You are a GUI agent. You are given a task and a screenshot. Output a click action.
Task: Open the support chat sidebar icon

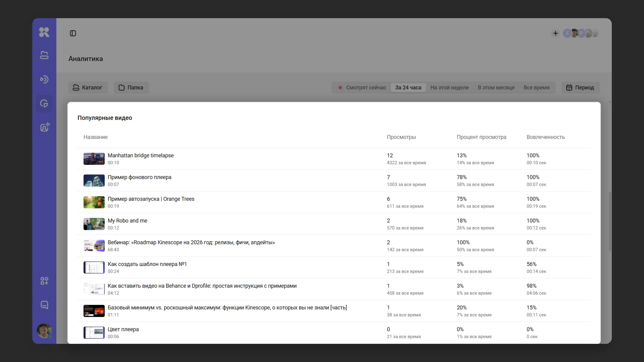[44, 305]
